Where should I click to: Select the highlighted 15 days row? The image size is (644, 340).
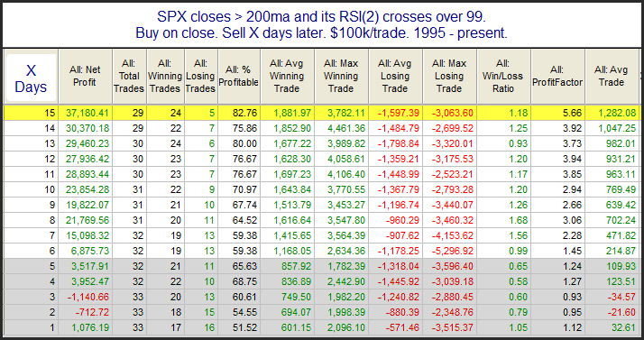(x=322, y=113)
